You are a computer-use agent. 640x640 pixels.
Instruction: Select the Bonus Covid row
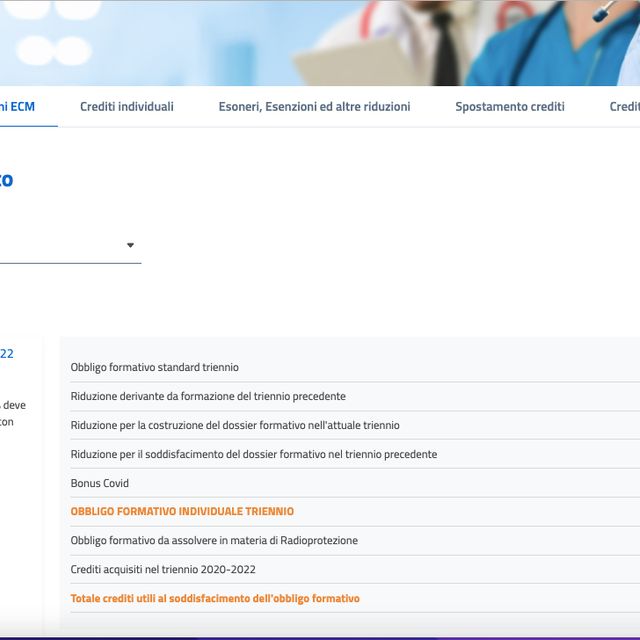pos(100,483)
